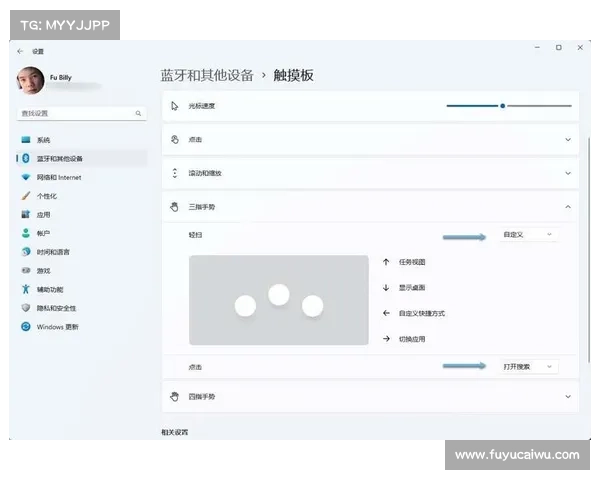Click the right arrow for 切换应用
The width and height of the screenshot is (600, 480).
386,339
